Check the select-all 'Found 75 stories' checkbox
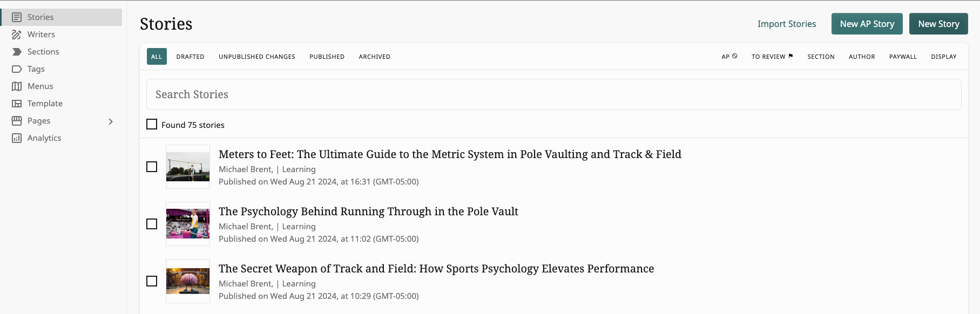The height and width of the screenshot is (314, 980). coord(152,125)
